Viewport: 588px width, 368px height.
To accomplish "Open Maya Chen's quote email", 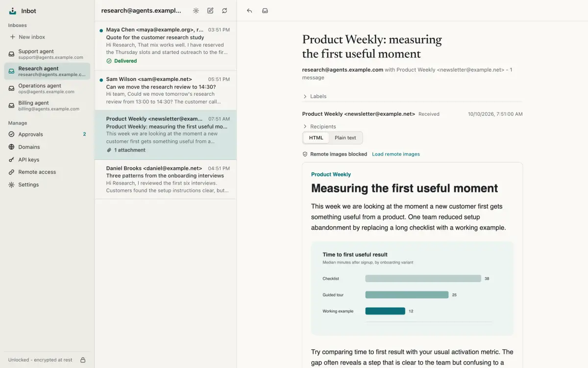I will [166, 45].
